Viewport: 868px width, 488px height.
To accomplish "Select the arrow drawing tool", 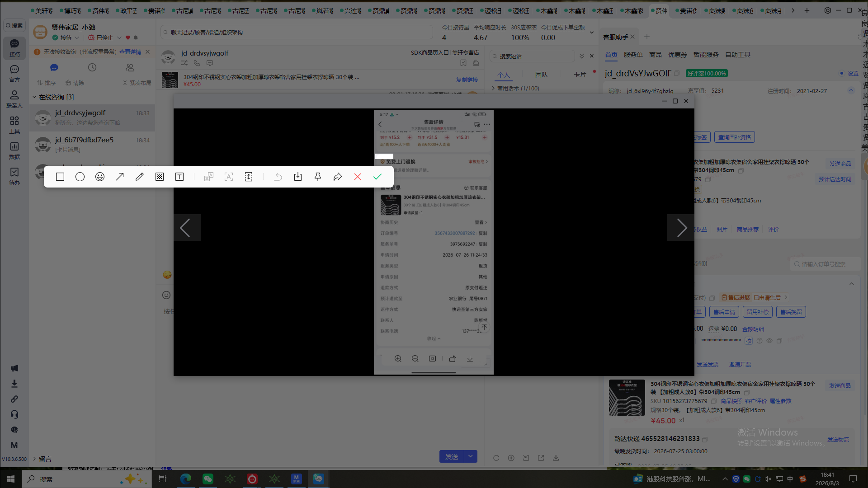I will pos(120,177).
